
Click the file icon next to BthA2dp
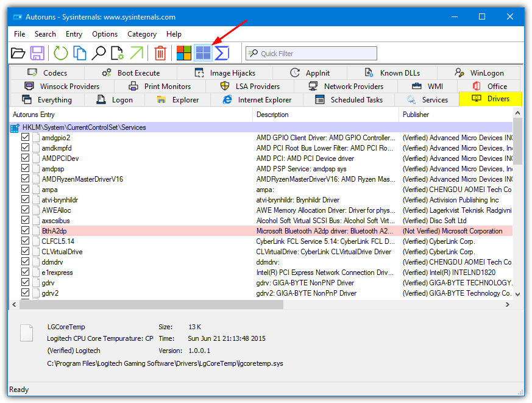pyautogui.click(x=35, y=231)
